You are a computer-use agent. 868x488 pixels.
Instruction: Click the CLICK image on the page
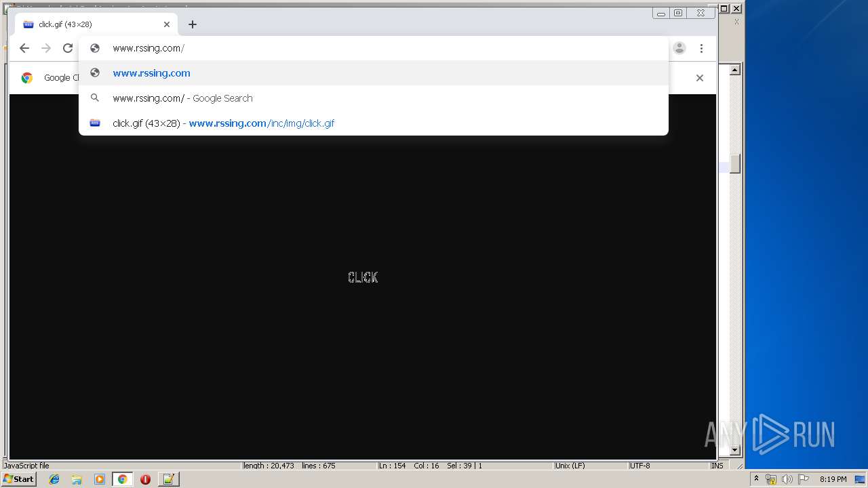click(363, 277)
